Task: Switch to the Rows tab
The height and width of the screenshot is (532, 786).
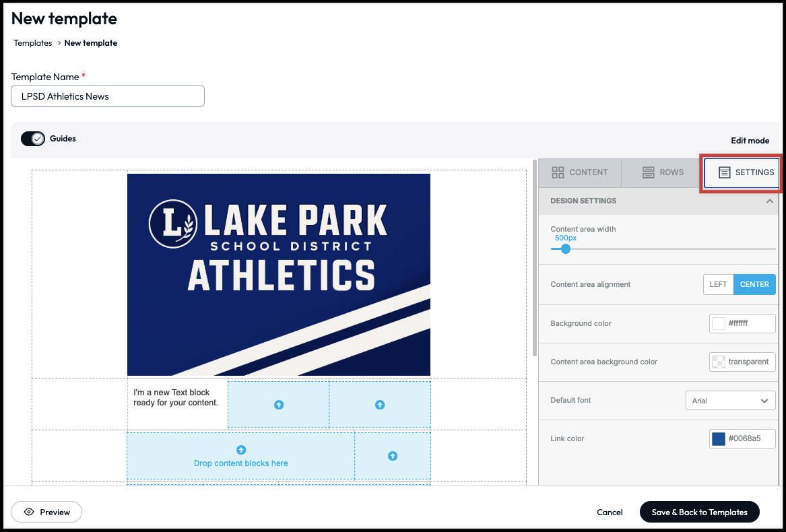Action: [x=663, y=172]
